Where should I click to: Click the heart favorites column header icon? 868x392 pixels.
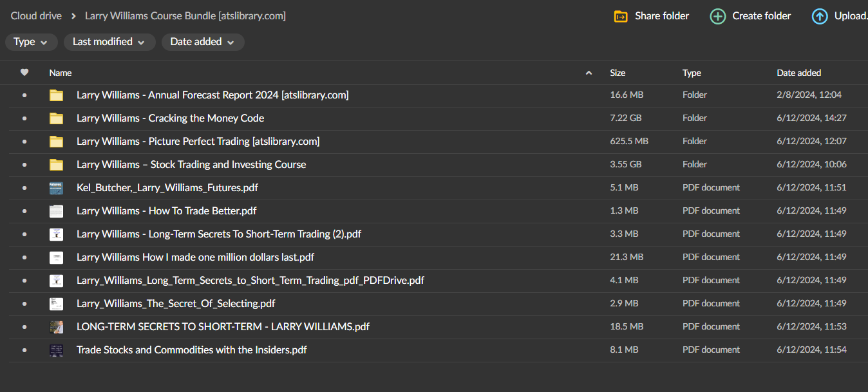coord(24,73)
